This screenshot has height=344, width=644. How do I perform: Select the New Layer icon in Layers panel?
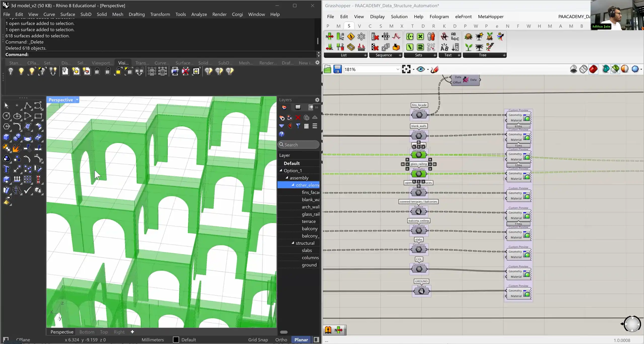point(281,118)
